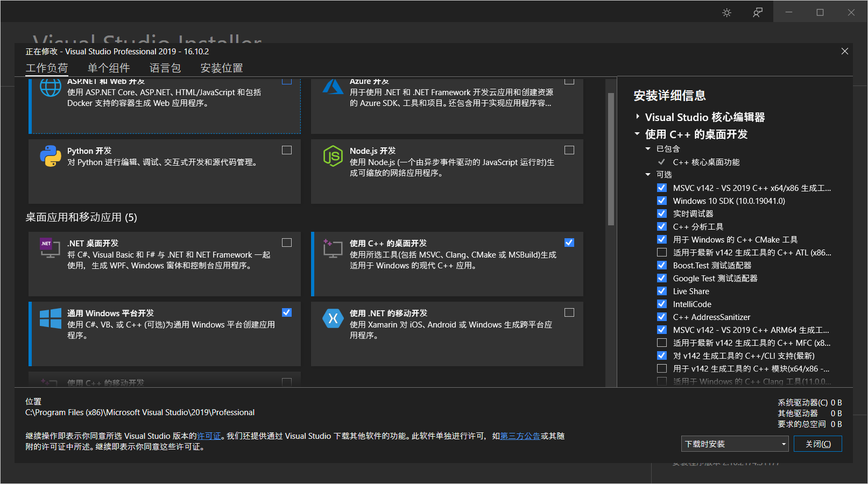
Task: Open the 下载时安装 dropdown
Action: [735, 443]
